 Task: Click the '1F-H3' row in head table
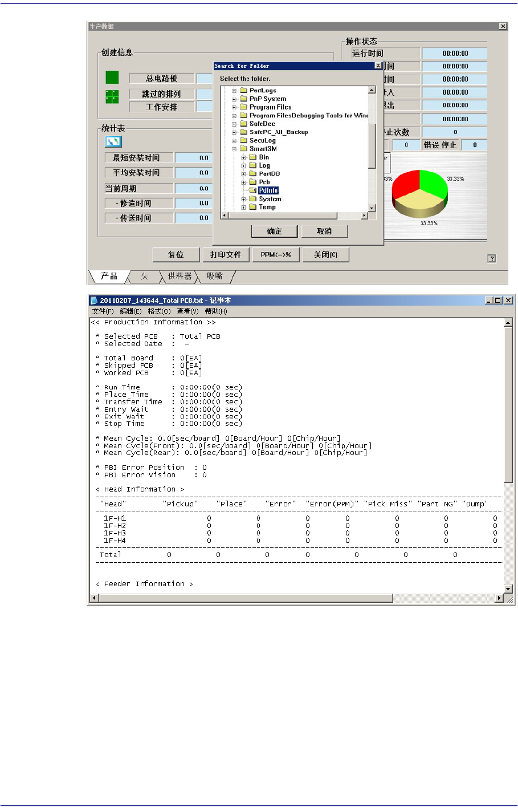tap(299, 533)
